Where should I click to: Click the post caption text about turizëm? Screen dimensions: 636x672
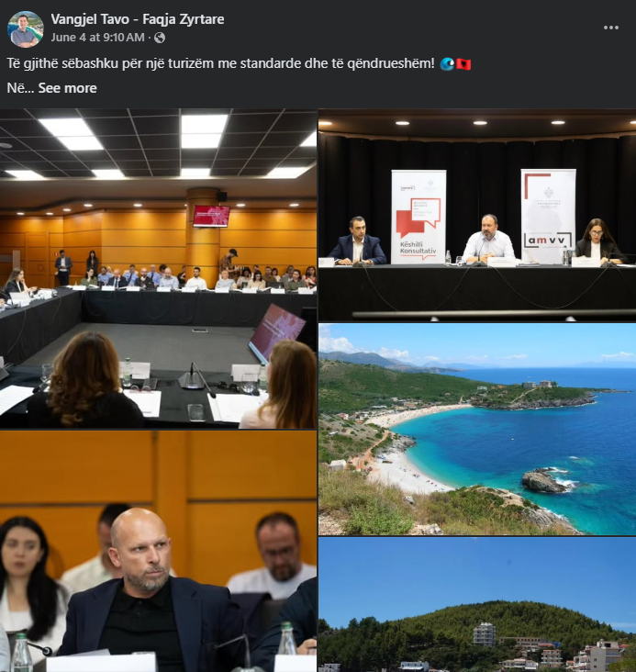coord(220,63)
